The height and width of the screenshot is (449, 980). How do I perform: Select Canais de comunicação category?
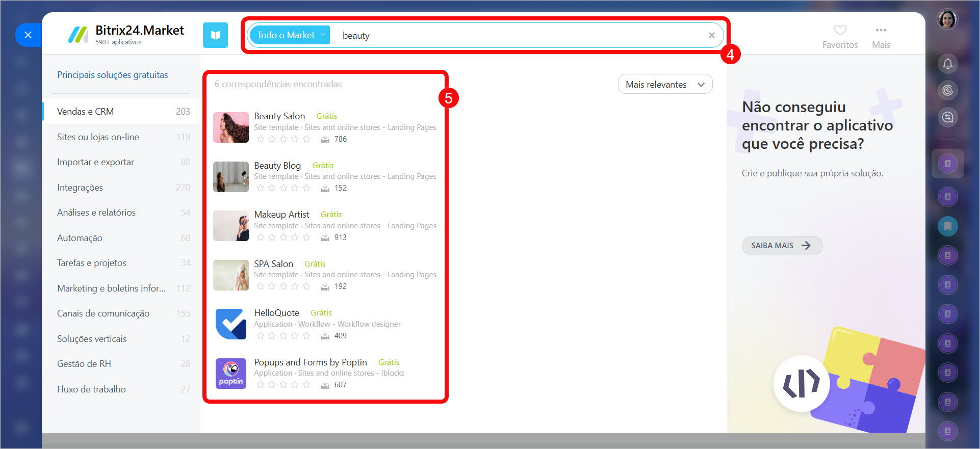point(121,313)
